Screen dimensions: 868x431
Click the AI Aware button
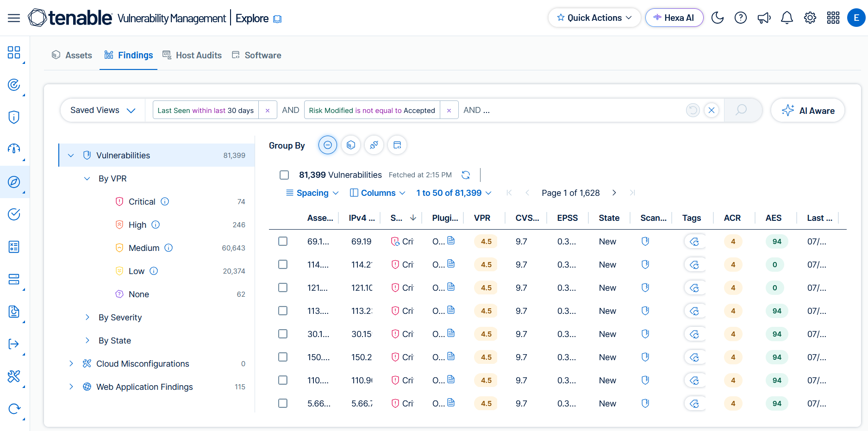click(808, 111)
